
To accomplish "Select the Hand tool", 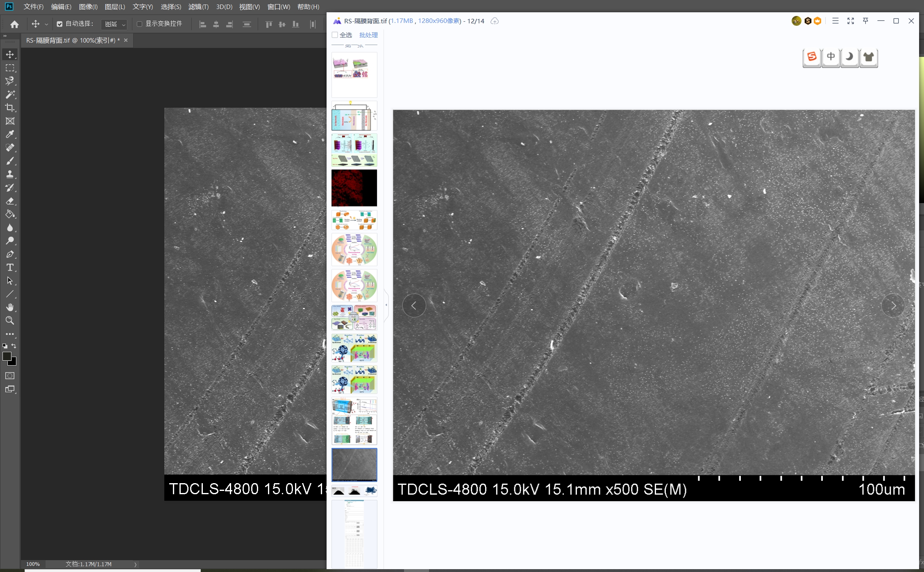I will [x=10, y=307].
